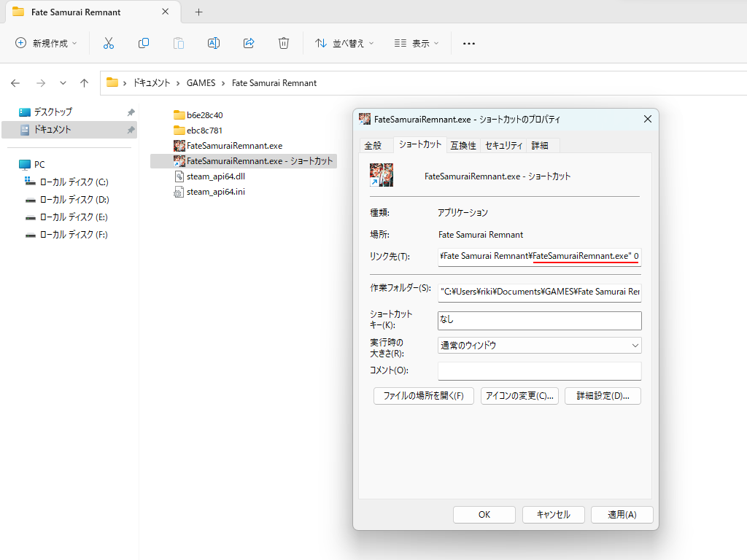The image size is (747, 560).
Task: Click the アイコンの変更 button
Action: (x=519, y=396)
